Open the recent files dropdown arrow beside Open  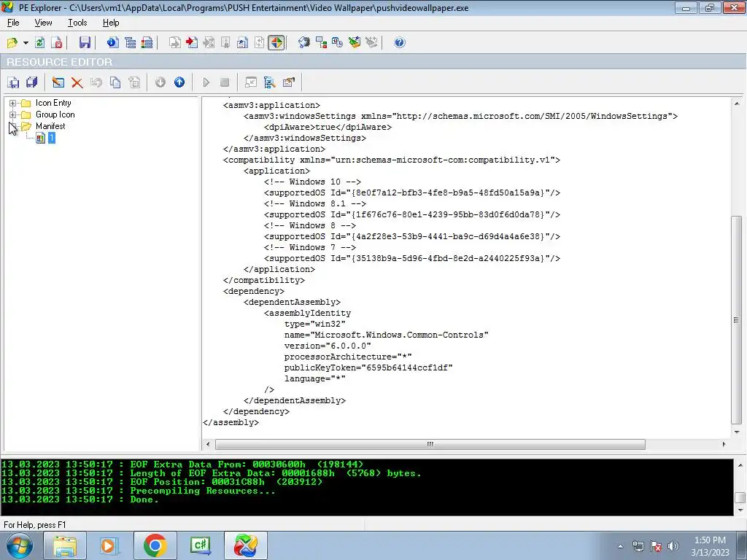tap(26, 43)
